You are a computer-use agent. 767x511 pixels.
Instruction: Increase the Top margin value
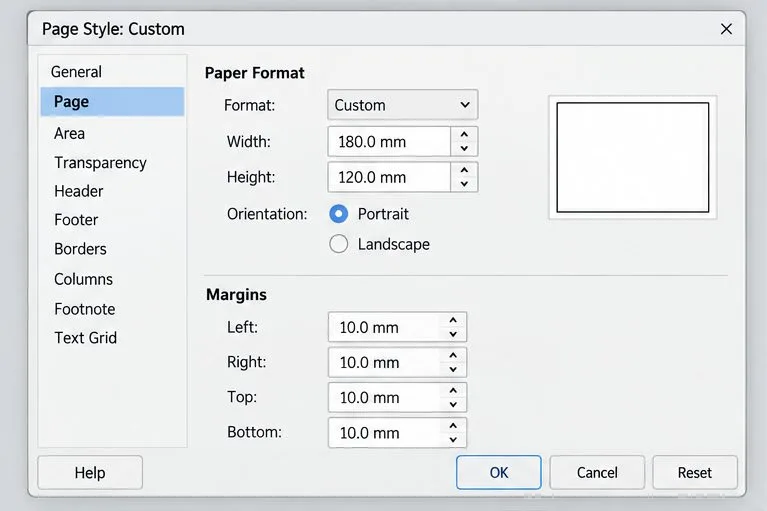pos(453,391)
